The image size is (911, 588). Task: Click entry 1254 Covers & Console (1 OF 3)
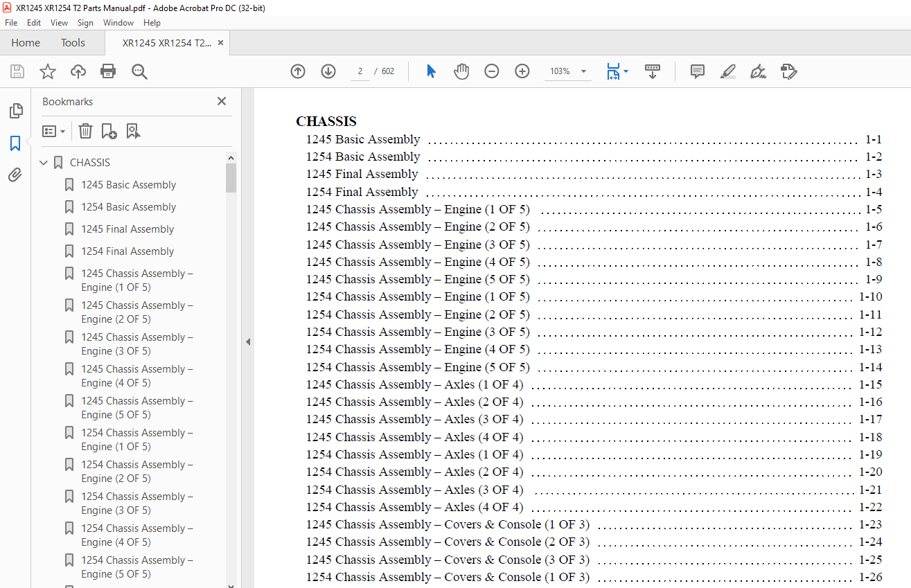[x=594, y=577]
